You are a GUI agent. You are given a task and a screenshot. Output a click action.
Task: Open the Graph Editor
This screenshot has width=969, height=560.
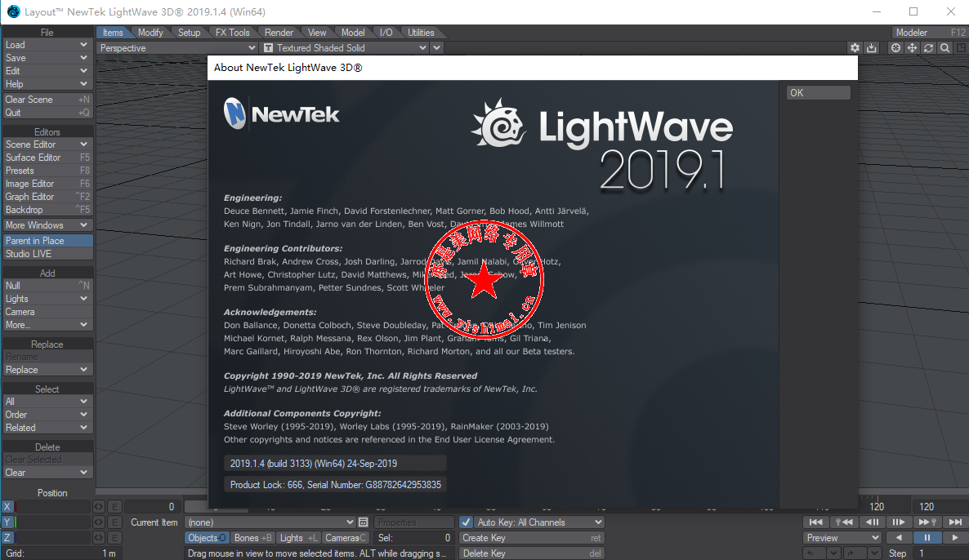pos(47,197)
